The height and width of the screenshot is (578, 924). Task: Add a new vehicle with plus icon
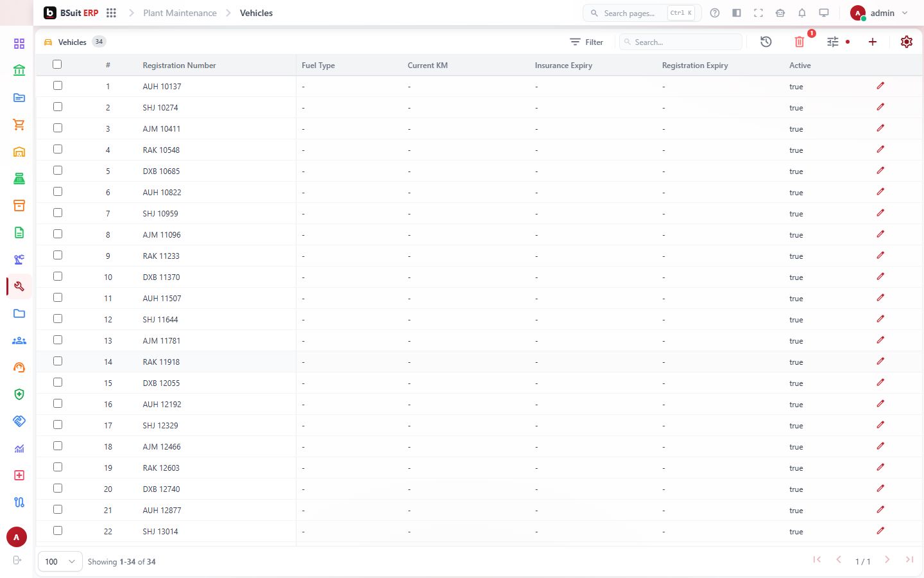[873, 42]
